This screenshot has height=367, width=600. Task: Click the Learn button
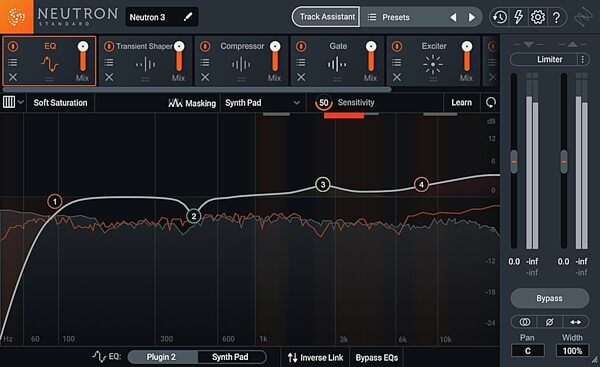click(461, 102)
